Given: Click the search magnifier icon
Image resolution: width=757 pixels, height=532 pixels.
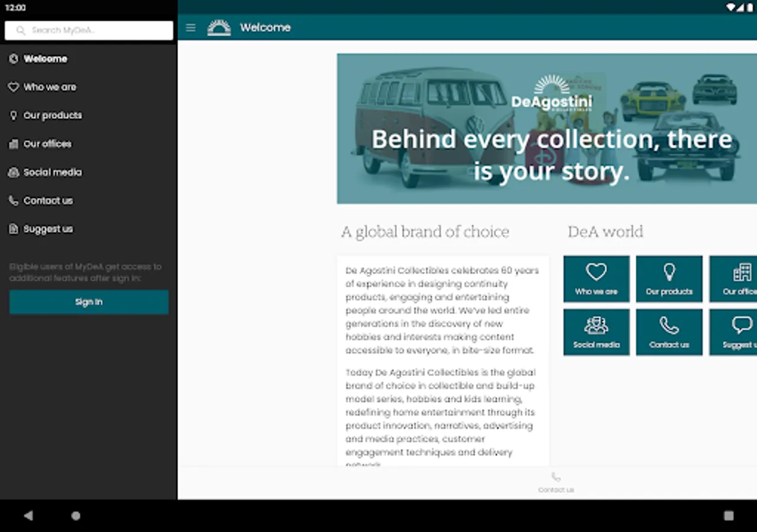Looking at the screenshot, I should coord(21,30).
